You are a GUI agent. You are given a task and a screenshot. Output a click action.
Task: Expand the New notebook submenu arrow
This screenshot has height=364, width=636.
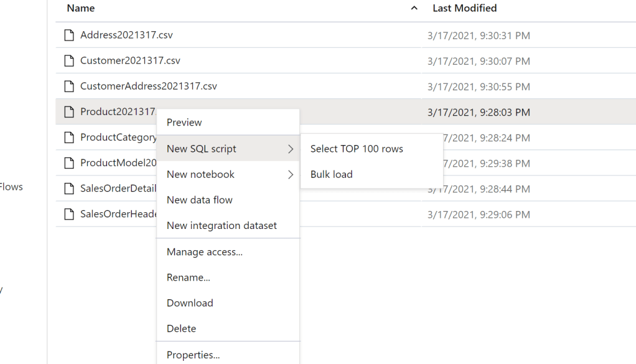[290, 175]
